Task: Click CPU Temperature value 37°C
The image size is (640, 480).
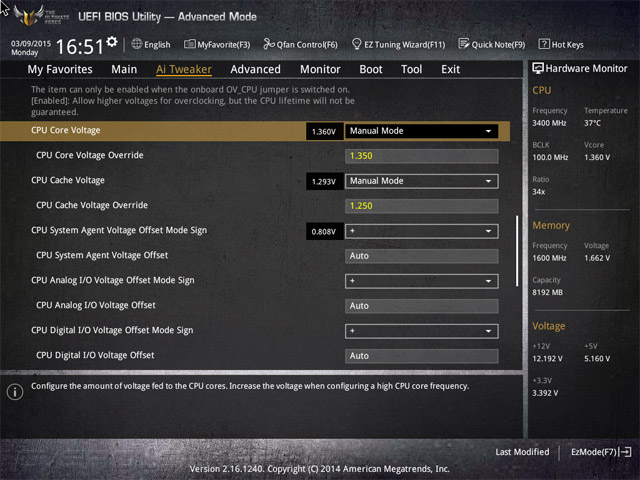Action: 592,123
